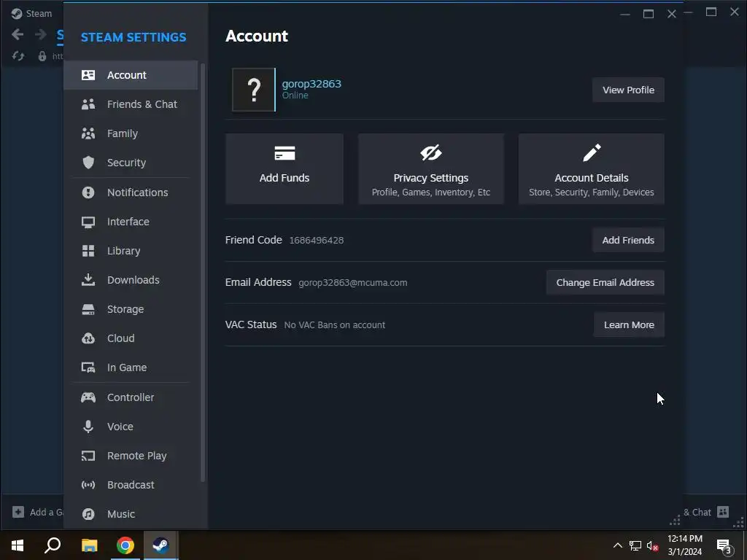Click the Friend Code 1686496428
This screenshot has height=560, width=747.
tap(317, 241)
